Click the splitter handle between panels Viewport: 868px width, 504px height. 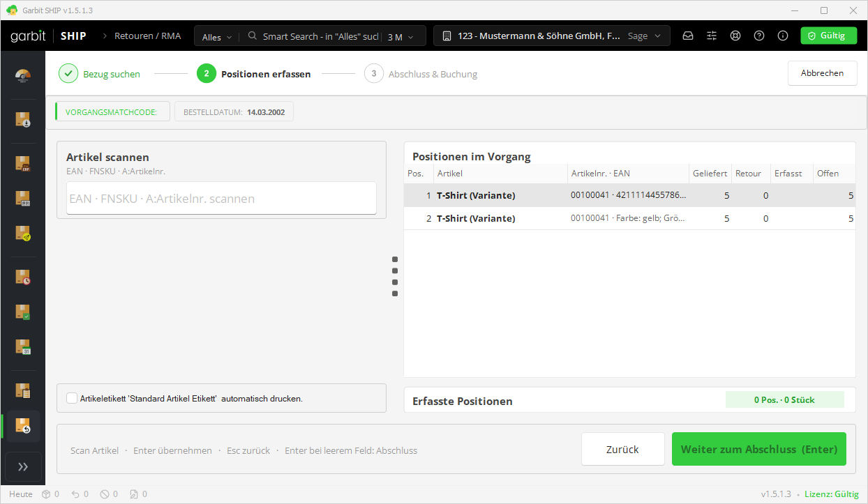tap(395, 276)
